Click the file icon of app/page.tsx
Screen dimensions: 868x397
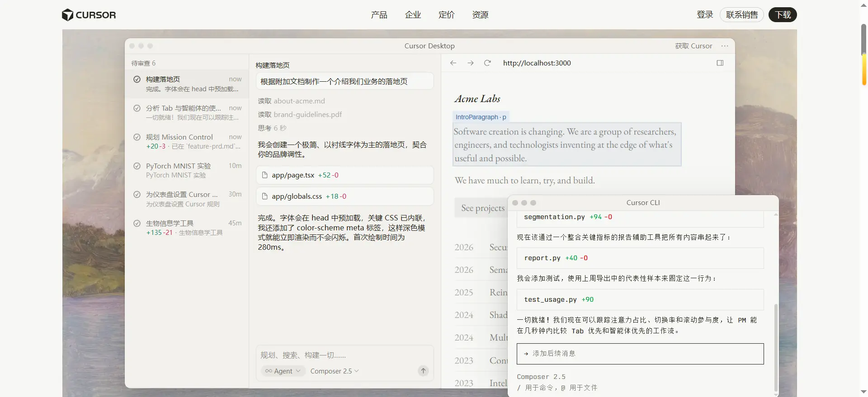[265, 175]
